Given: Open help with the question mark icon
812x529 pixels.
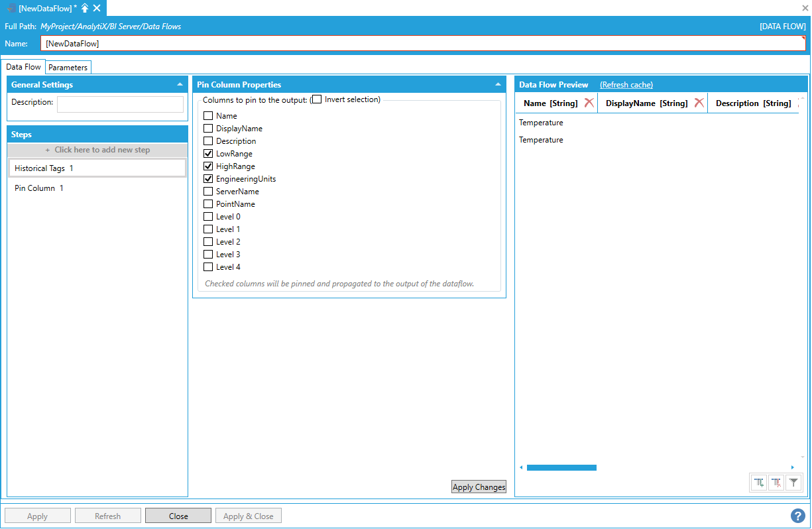Looking at the screenshot, I should click(x=797, y=516).
